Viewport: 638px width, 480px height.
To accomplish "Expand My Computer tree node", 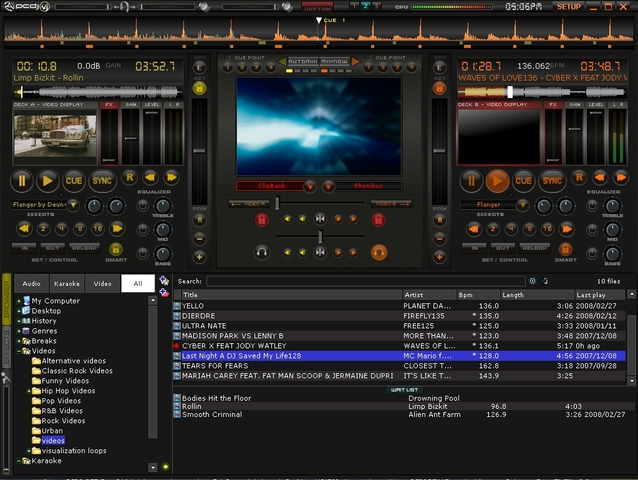I will 19,301.
